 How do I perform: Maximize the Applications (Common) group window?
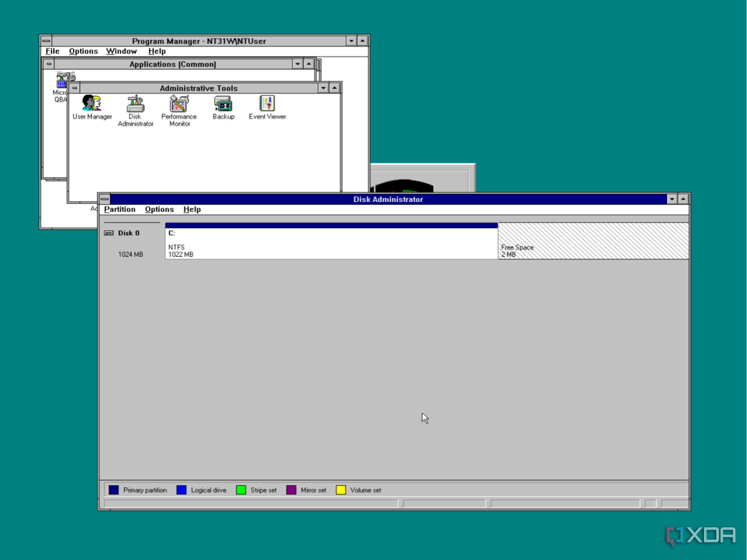(x=309, y=64)
